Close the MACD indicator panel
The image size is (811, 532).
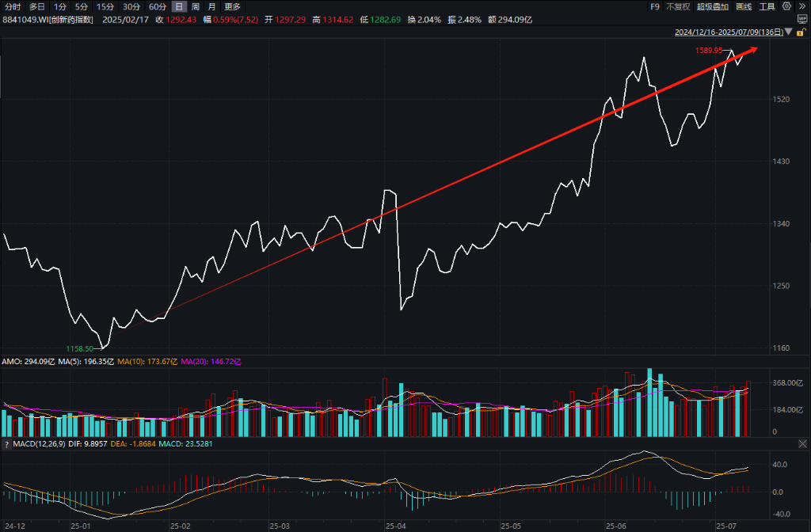(802, 443)
